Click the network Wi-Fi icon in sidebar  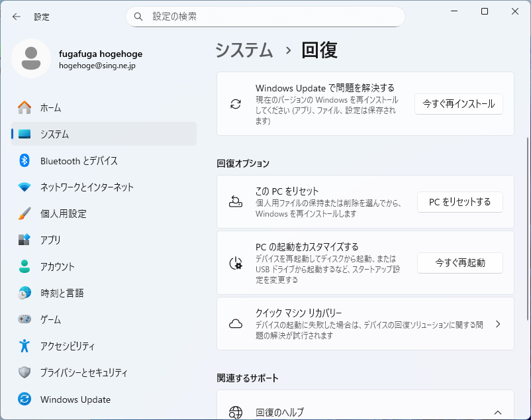24,187
